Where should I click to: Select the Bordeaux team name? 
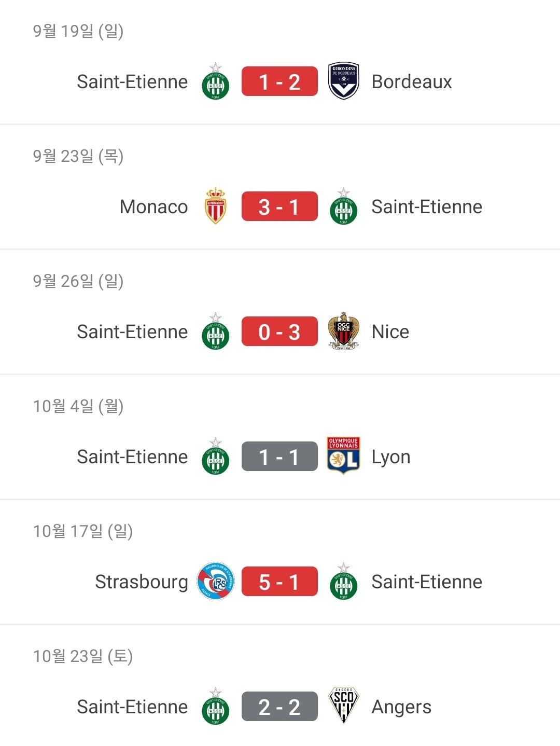tap(412, 82)
